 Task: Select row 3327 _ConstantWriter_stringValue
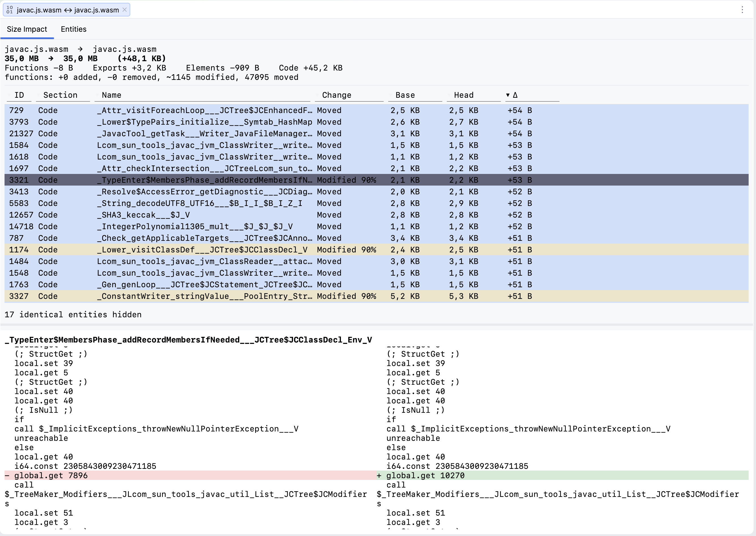376,296
